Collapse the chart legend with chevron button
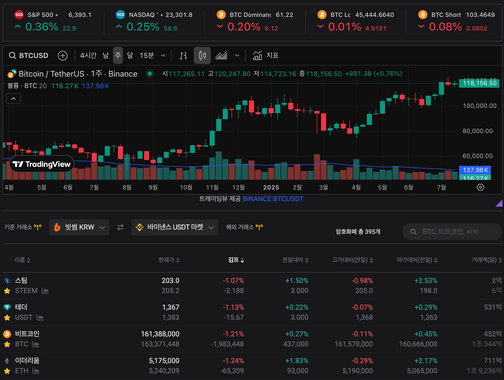This screenshot has width=504, height=380. 13,99
